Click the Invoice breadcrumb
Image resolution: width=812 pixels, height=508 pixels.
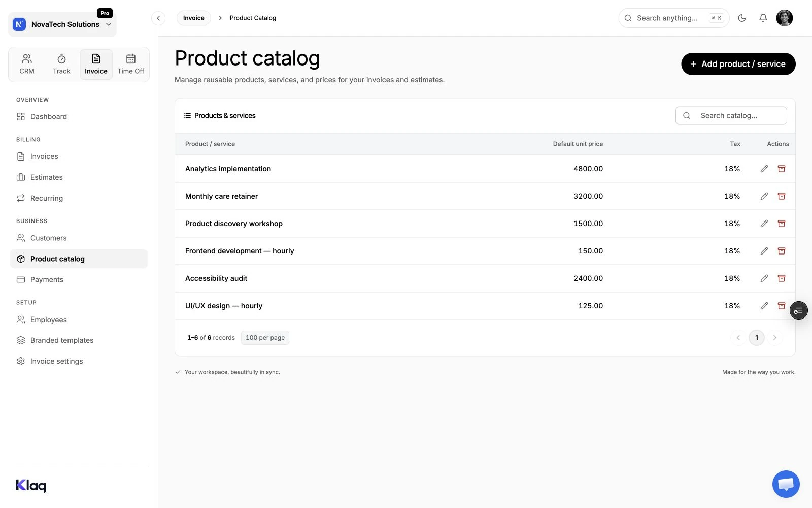tap(194, 18)
